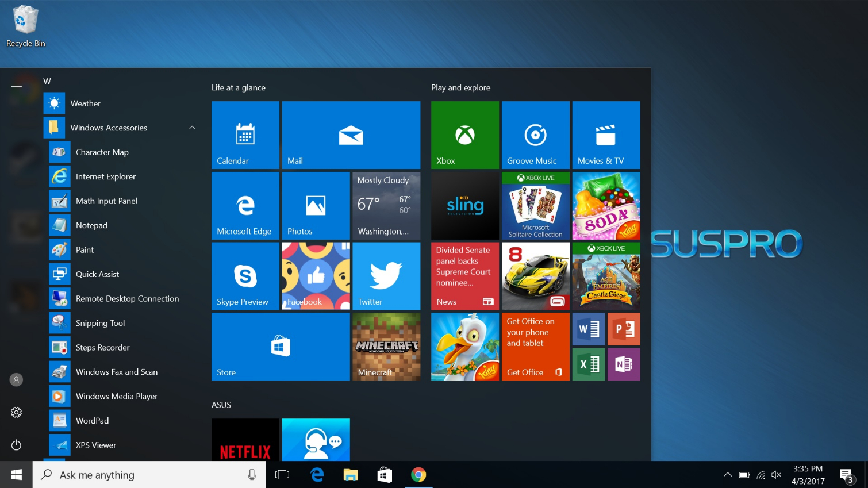Launch Windows Media Player
This screenshot has height=488, width=868.
122,397
